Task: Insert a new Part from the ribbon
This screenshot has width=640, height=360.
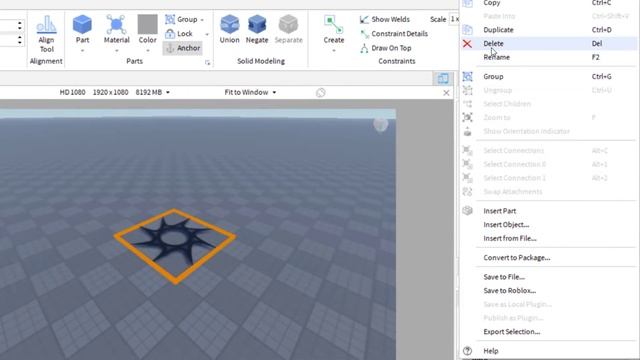Action: click(x=82, y=29)
